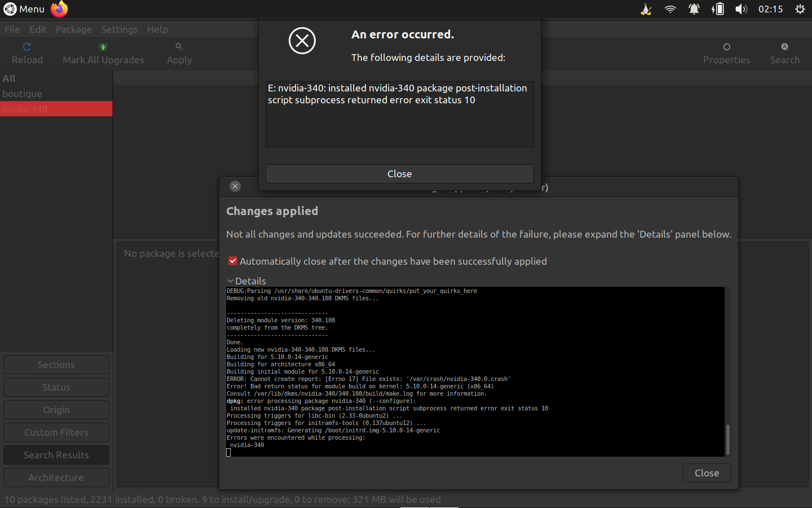This screenshot has width=812, height=508.
Task: Open the Wi-Fi network indicator
Action: pos(670,9)
